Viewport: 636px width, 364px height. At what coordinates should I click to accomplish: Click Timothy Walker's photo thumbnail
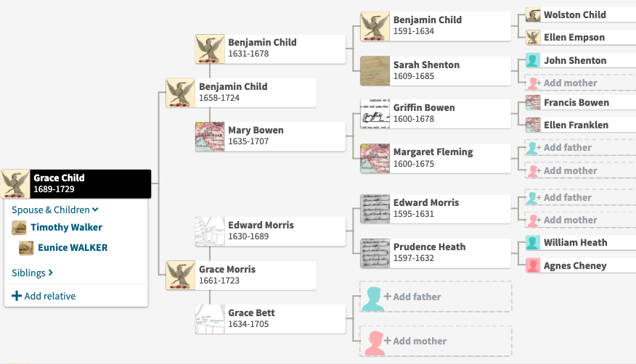19,228
